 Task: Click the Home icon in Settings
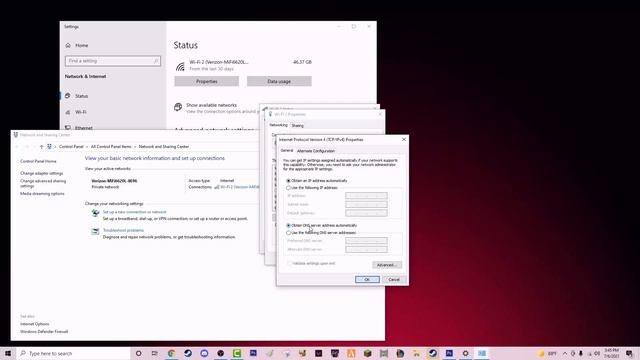pos(68,45)
